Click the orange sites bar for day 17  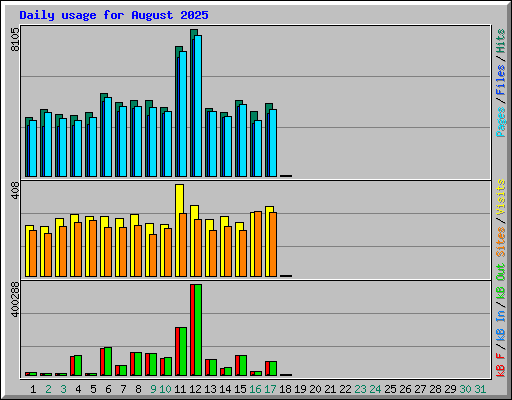point(273,245)
